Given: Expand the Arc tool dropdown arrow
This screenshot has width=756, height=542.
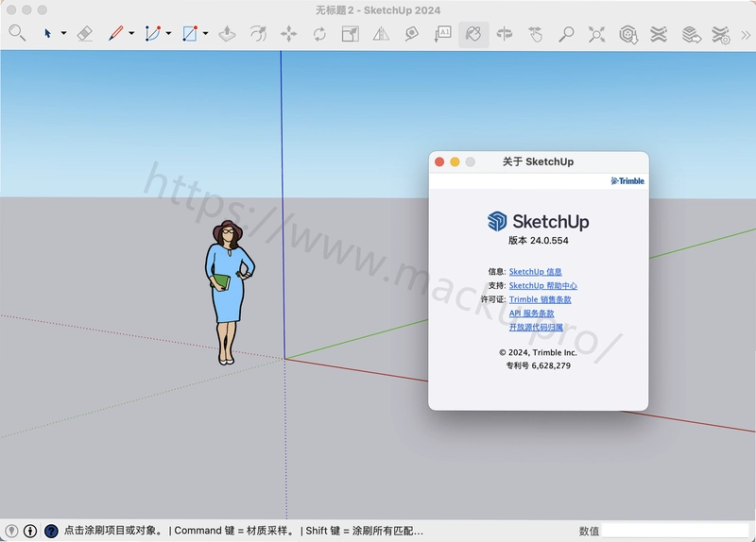Looking at the screenshot, I should (168, 33).
